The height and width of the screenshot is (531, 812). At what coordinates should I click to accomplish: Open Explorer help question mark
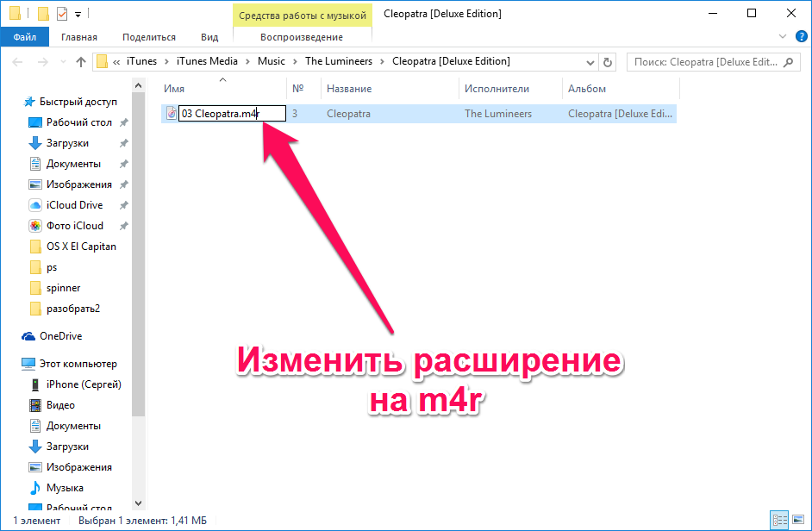(801, 36)
